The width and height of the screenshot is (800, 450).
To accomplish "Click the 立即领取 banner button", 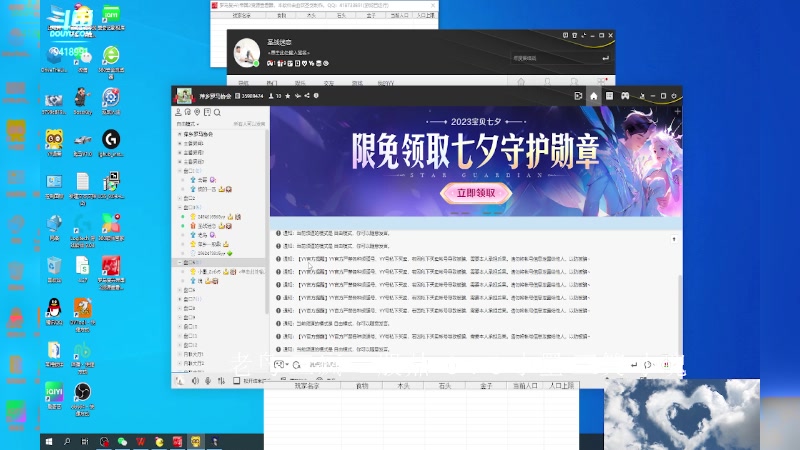I will click(x=476, y=193).
